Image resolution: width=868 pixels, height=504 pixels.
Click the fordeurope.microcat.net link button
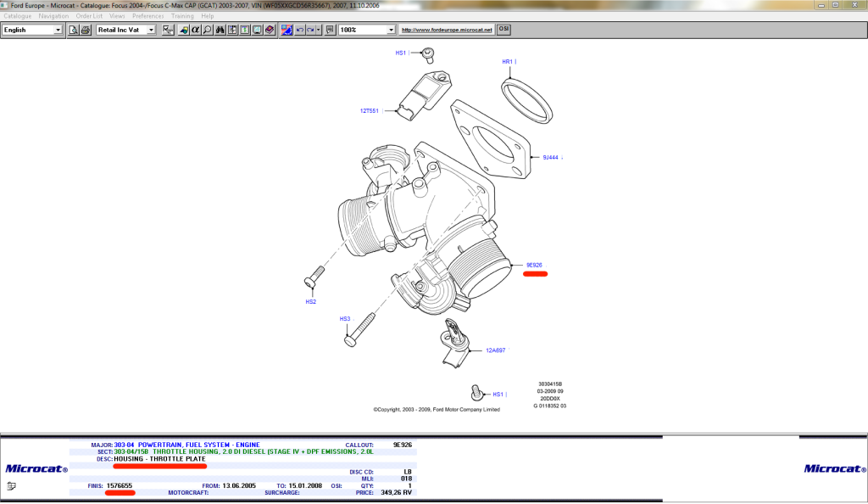[x=446, y=30]
